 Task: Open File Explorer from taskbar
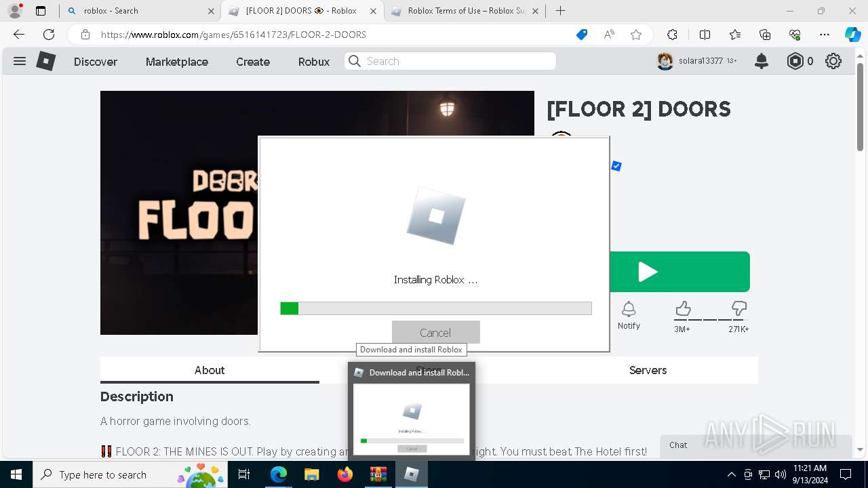tap(311, 474)
